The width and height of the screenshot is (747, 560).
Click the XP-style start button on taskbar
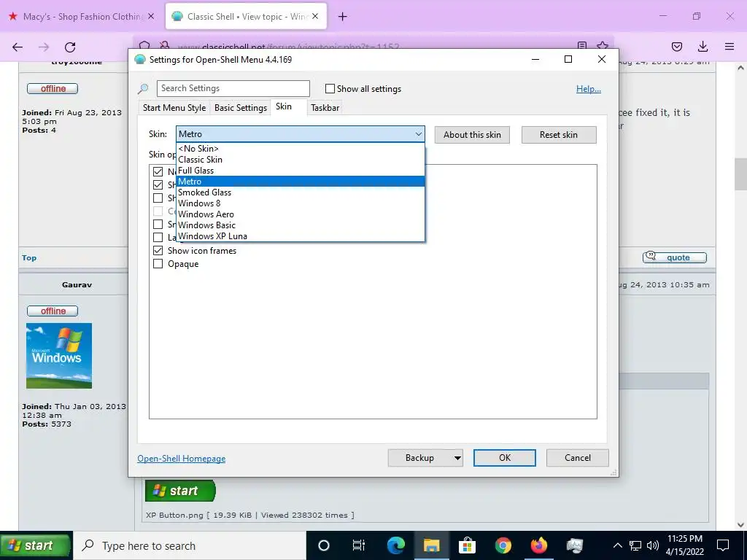(x=36, y=545)
